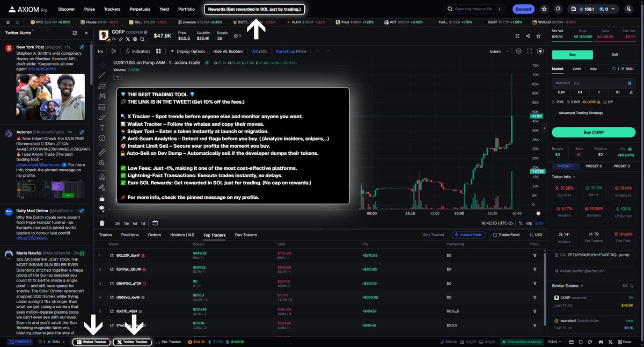
Task: Add CORP to favorites star
Action: (x=539, y=36)
